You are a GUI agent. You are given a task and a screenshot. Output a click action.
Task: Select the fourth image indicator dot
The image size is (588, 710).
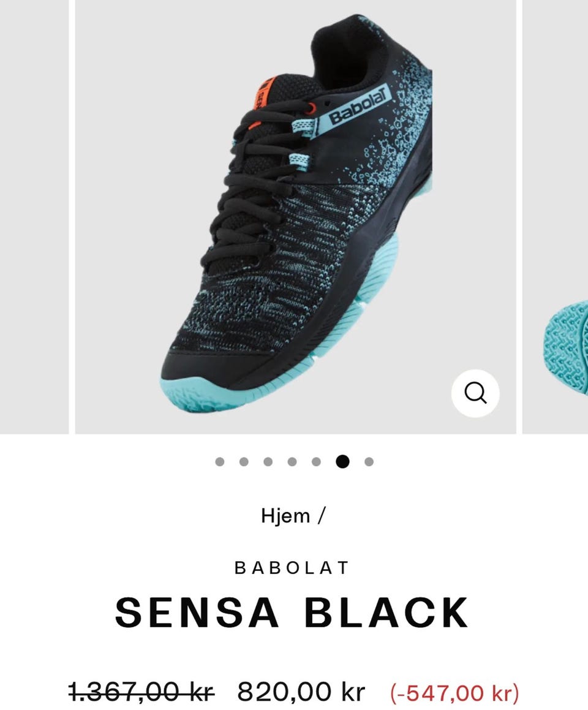292,461
